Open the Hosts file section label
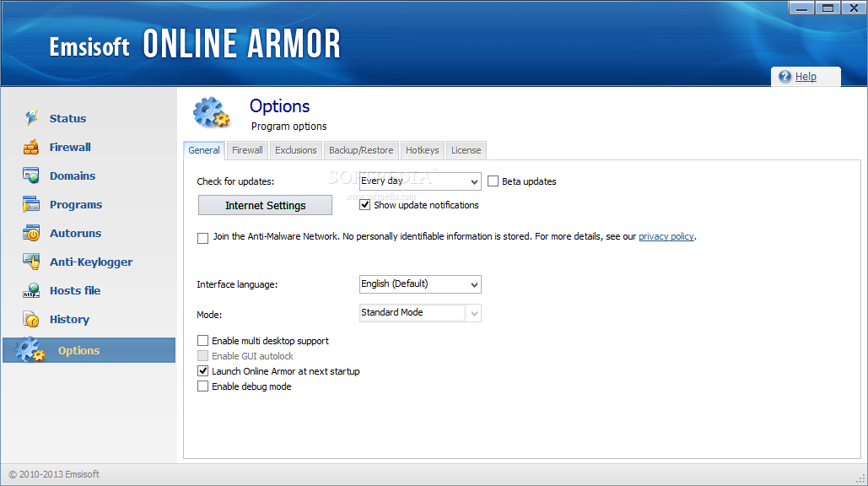The image size is (868, 486). click(x=75, y=290)
